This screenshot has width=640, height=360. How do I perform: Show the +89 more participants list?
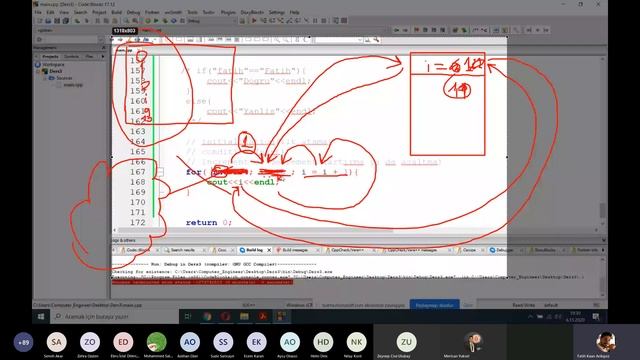[24, 342]
